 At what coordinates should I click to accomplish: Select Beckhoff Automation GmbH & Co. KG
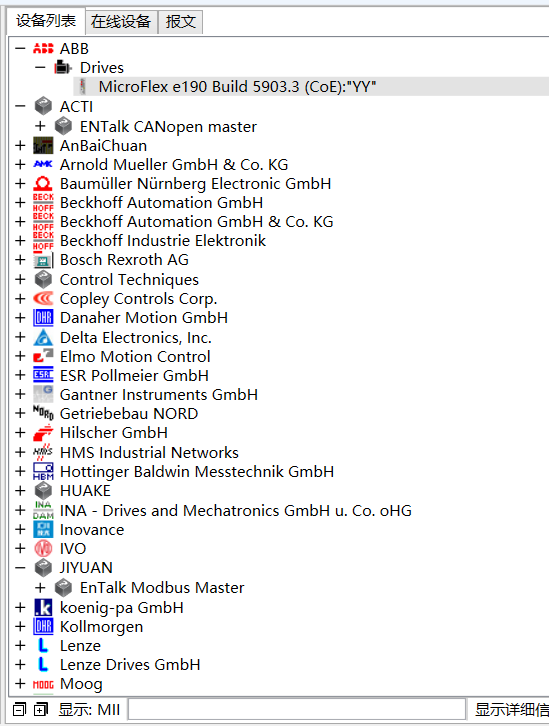tap(196, 222)
